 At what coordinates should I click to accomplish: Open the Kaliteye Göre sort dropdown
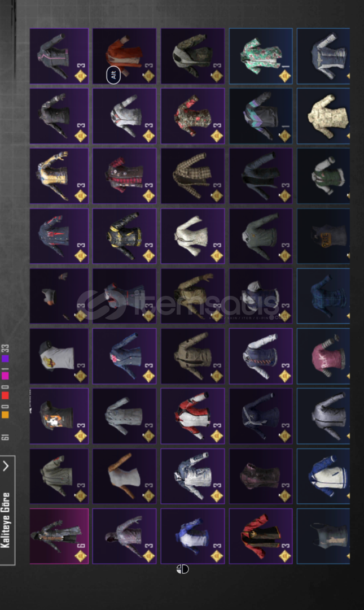pyautogui.click(x=7, y=510)
